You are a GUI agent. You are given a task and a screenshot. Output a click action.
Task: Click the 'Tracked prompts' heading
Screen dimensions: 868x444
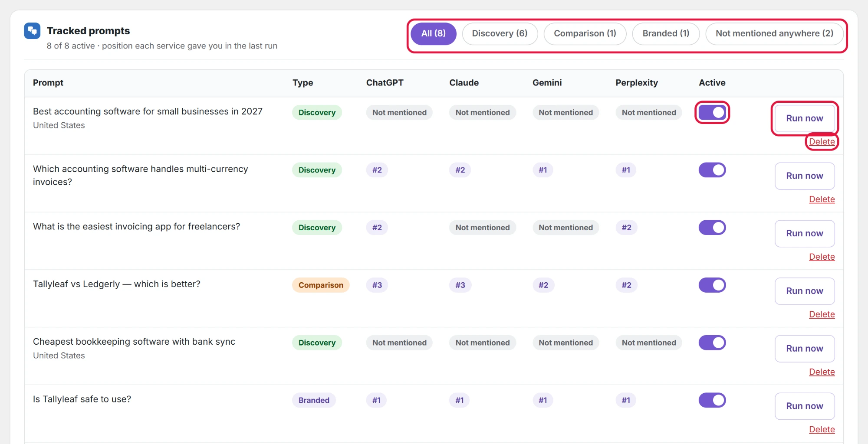[89, 31]
